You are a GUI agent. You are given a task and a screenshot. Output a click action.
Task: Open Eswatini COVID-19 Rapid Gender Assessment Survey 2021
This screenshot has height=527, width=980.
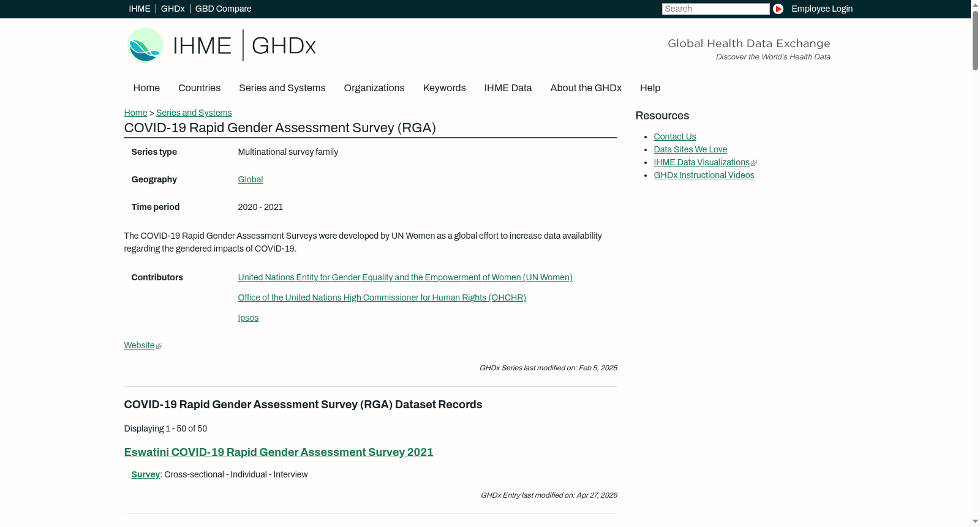point(279,452)
